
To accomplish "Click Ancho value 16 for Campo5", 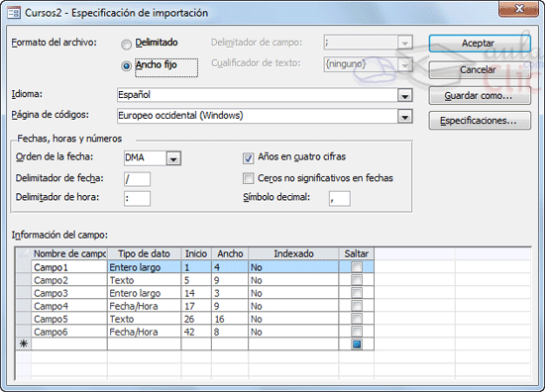I will (230, 319).
